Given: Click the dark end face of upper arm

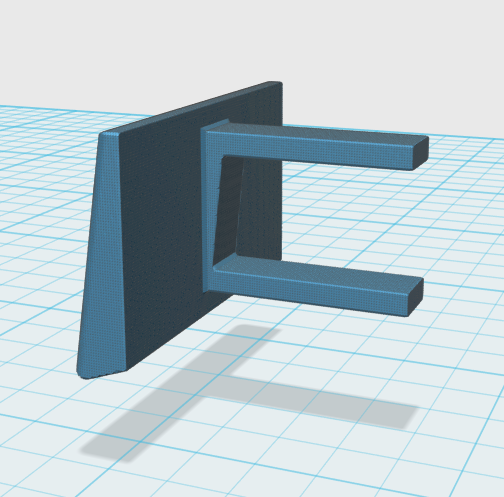Looking at the screenshot, I should point(421,153).
